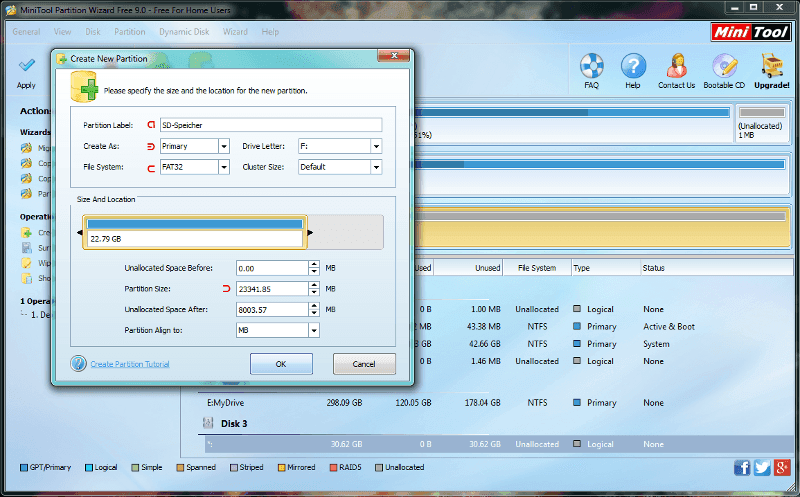Open the General menu
Image resolution: width=800 pixels, height=497 pixels.
coord(26,32)
